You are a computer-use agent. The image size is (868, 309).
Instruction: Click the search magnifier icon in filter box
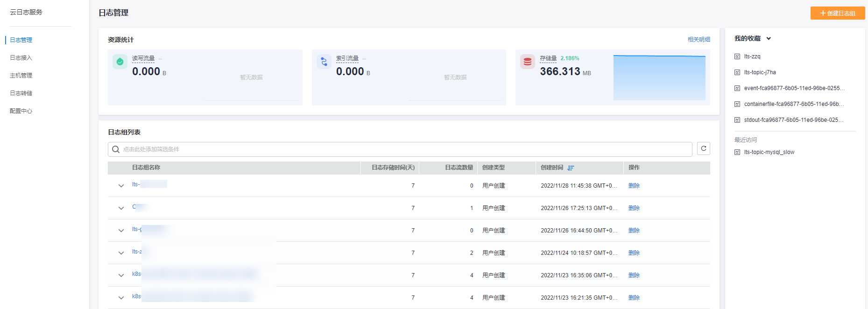pyautogui.click(x=116, y=149)
